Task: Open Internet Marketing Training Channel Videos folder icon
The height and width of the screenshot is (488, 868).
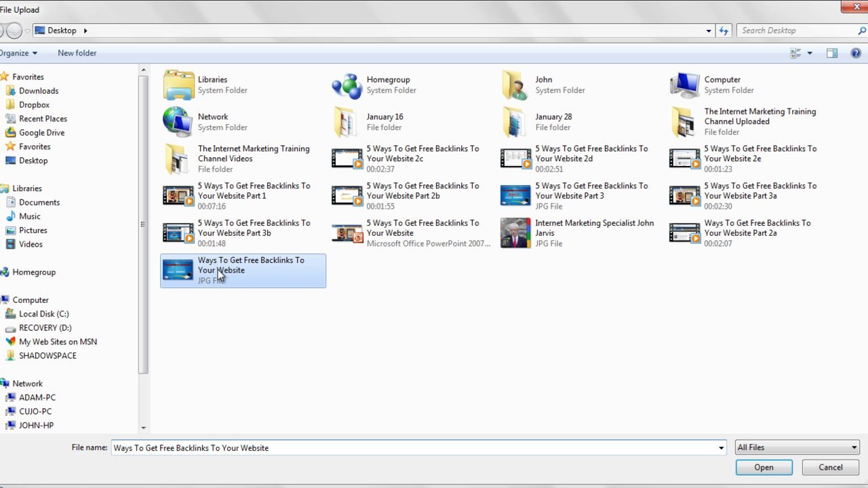Action: (178, 159)
